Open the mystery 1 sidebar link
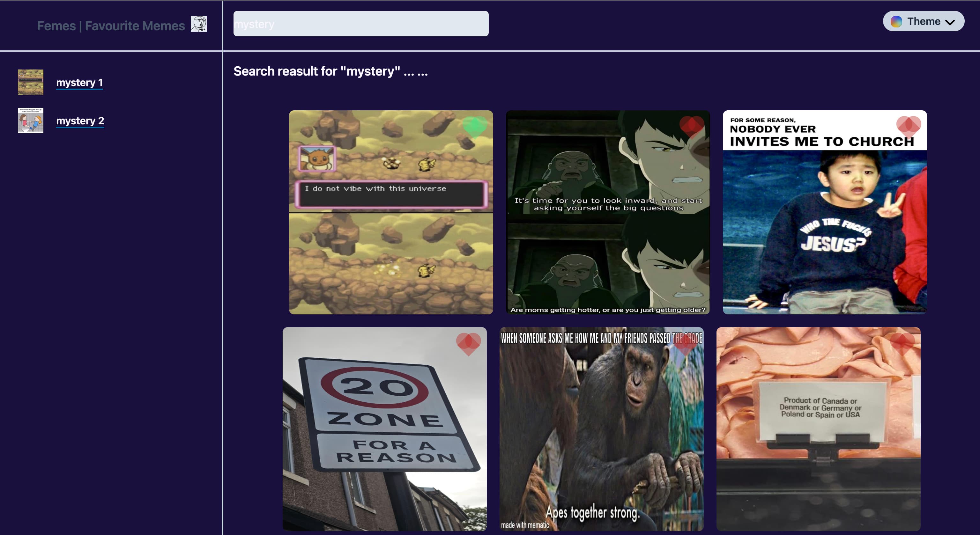This screenshot has width=980, height=535. click(79, 83)
